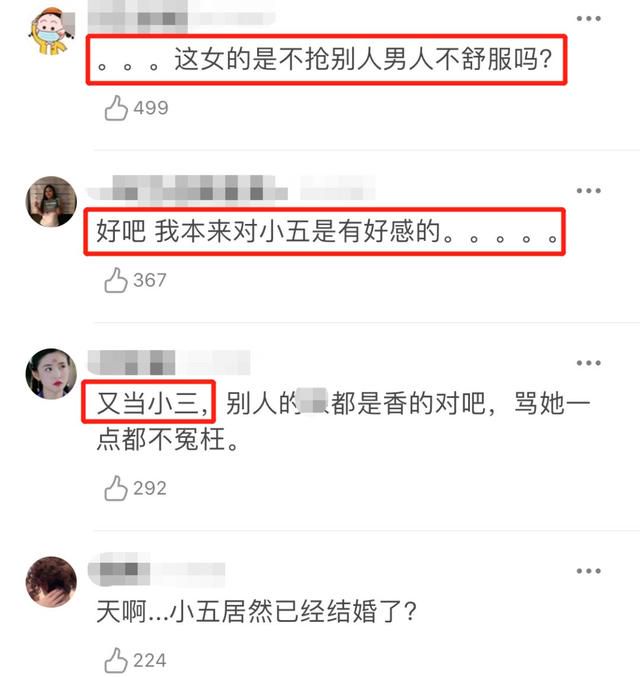Tap fourth commenter's blurred username
Screen dimensions: 640x677
tap(156, 569)
